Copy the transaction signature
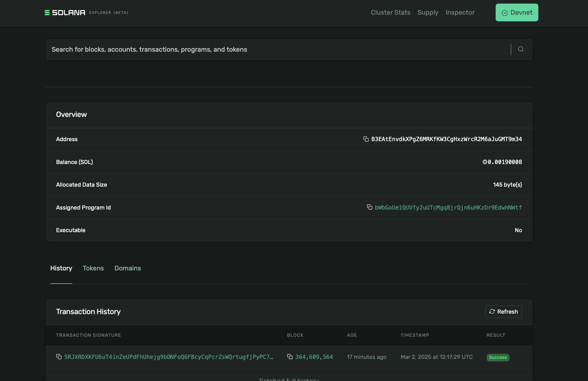Viewport: 588px width, 381px height. click(x=59, y=357)
